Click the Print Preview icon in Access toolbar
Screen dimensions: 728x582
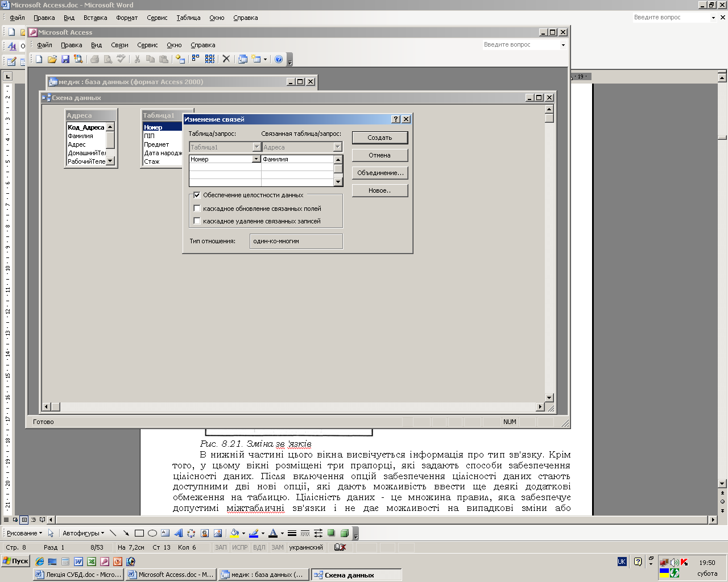pyautogui.click(x=107, y=59)
